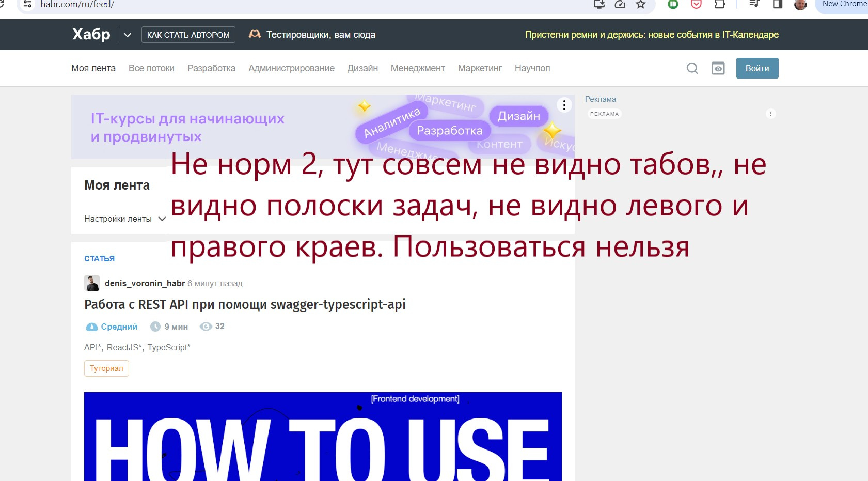This screenshot has height=481, width=868.
Task: Open the API* hub link
Action: click(93, 347)
